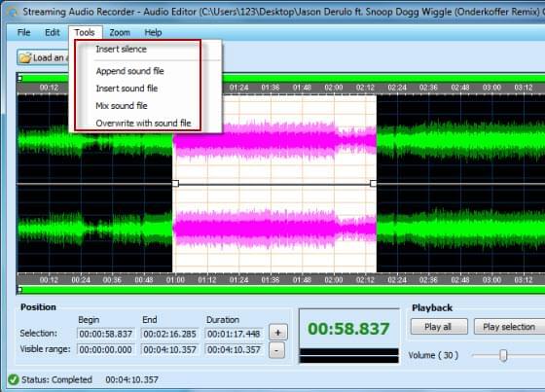The width and height of the screenshot is (545, 392).
Task: Click Visible range End field
Action: (170, 349)
